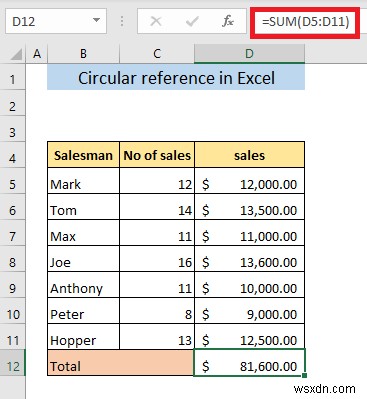
Task: Select the cell containing 'Anthony'
Action: tap(83, 285)
